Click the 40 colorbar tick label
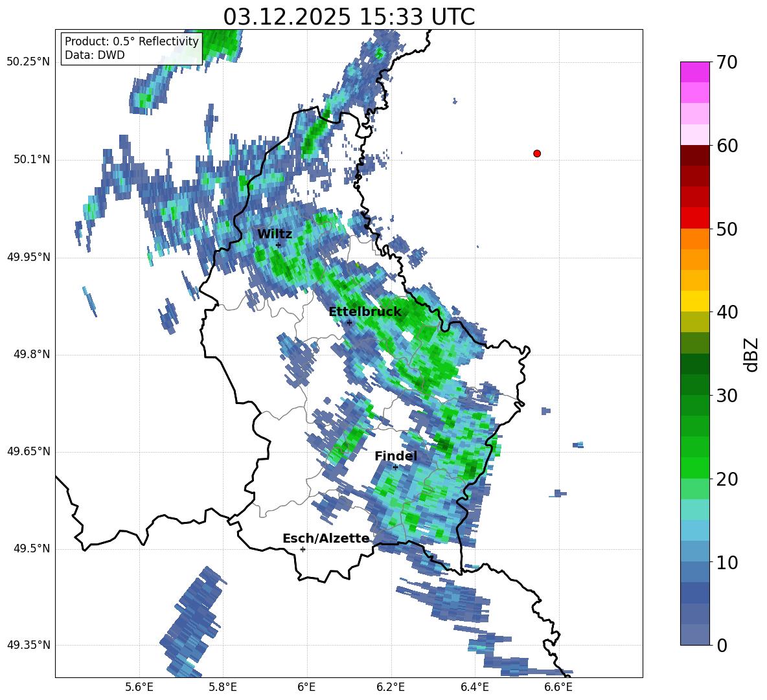 point(727,312)
